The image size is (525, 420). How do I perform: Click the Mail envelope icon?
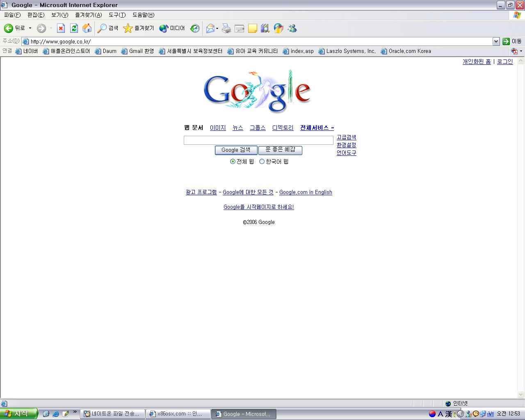[210, 28]
